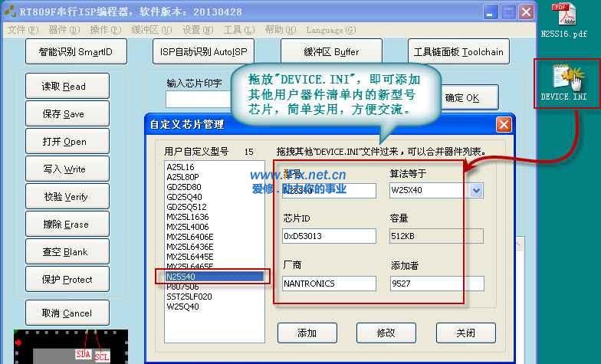This screenshot has height=364, width=601.
Task: Open the Language(G) menu
Action: [330, 30]
